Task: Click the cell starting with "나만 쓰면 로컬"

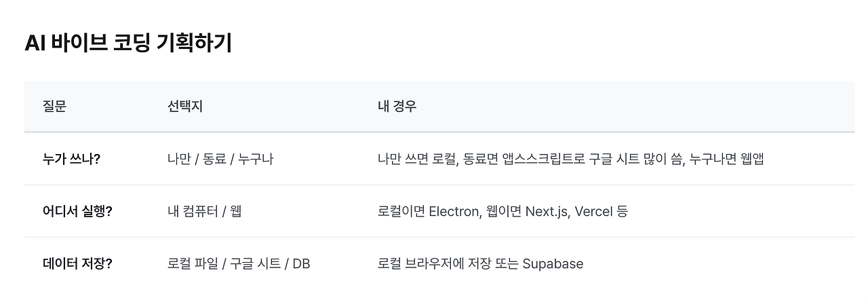Action: [571, 159]
